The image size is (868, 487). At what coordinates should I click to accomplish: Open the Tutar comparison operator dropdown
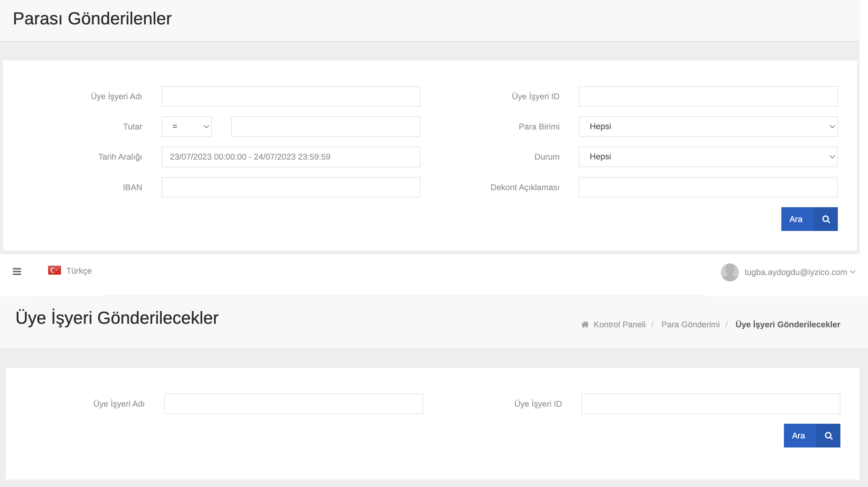point(187,127)
